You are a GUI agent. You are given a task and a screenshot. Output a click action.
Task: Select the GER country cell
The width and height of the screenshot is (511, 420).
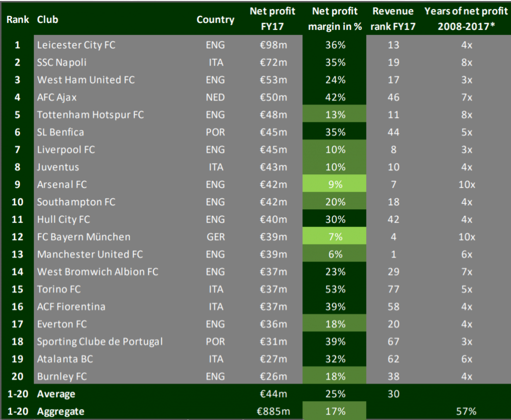click(x=215, y=237)
